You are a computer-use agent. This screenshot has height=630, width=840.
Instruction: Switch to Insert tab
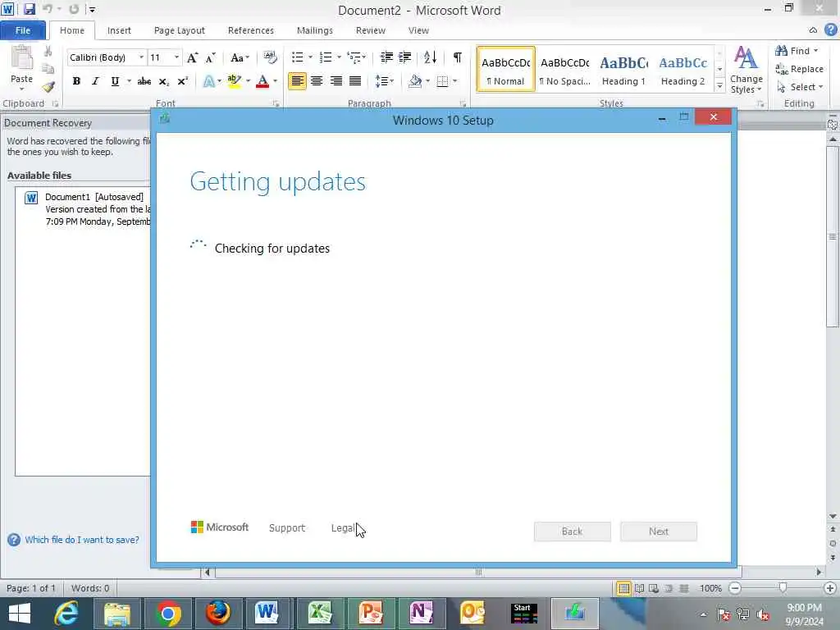pyautogui.click(x=119, y=30)
